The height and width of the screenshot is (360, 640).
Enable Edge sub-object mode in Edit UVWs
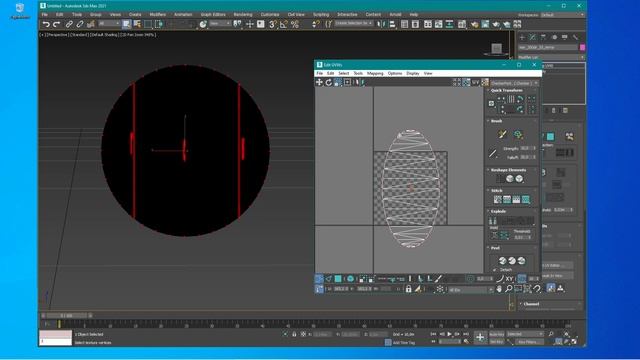pyautogui.click(x=329, y=279)
